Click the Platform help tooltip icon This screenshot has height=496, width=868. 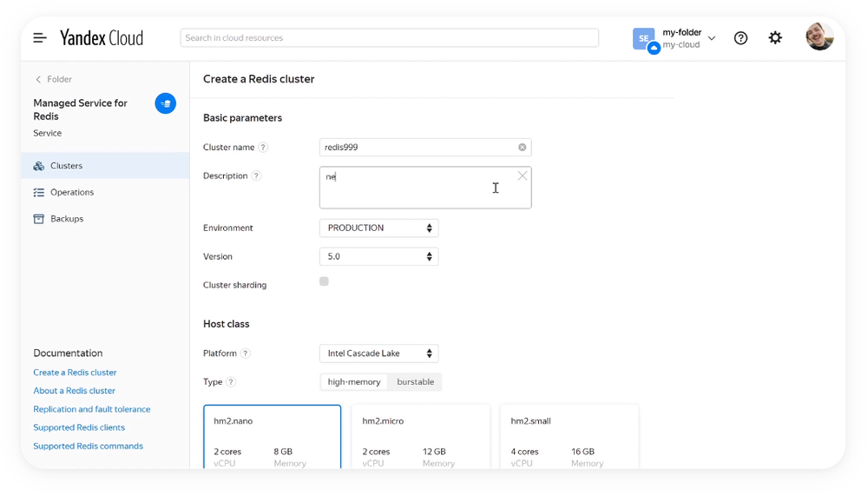coord(246,354)
